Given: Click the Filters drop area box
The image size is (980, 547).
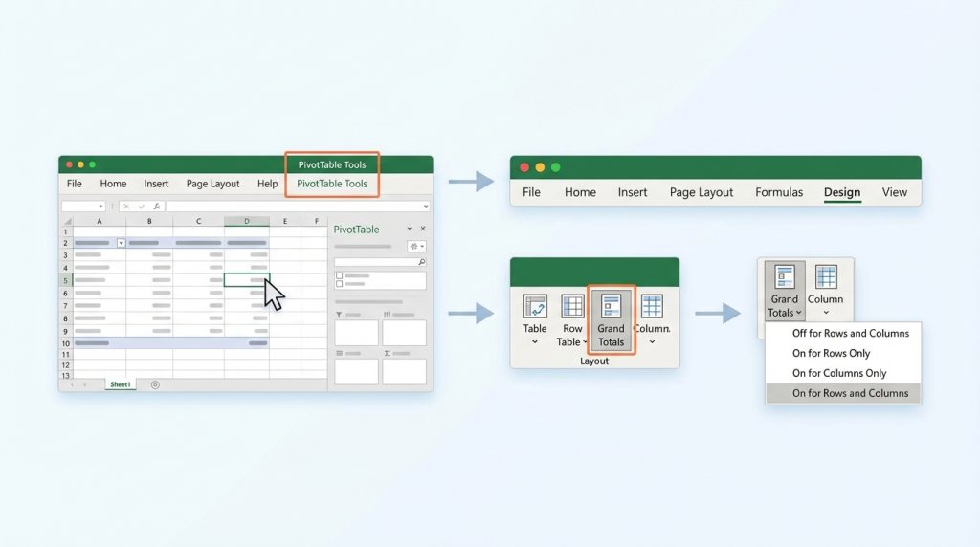Looking at the screenshot, I should point(356,333).
